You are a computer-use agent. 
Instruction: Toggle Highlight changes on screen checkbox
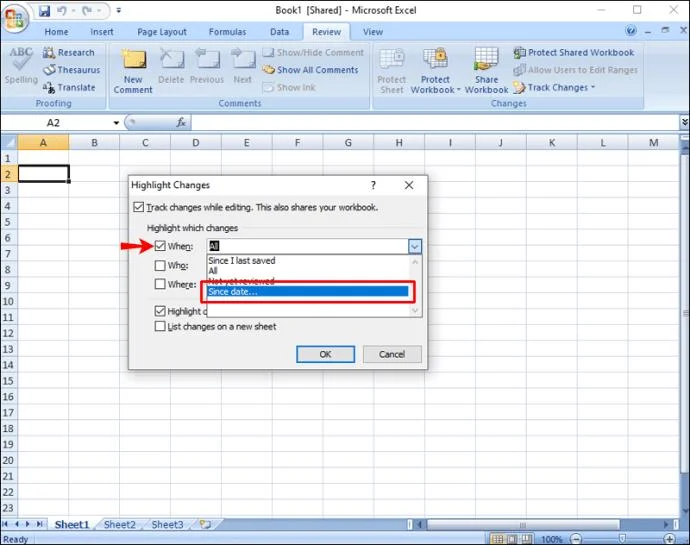(160, 311)
